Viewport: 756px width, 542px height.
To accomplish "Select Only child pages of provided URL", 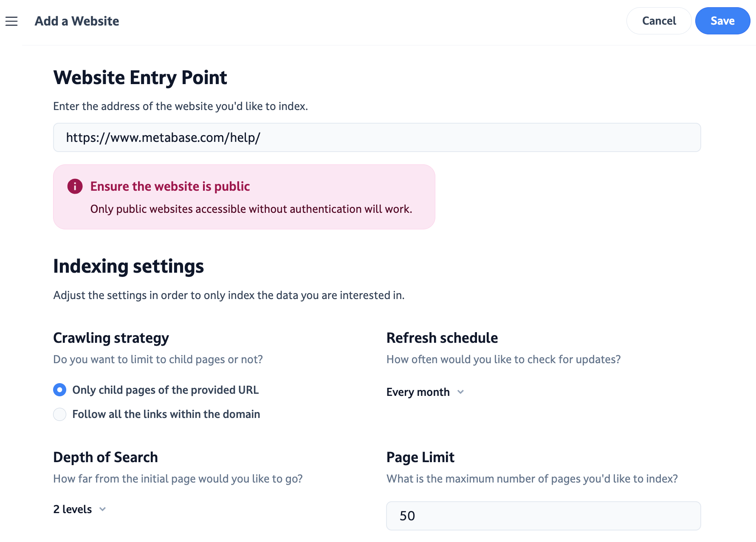I will (x=60, y=390).
